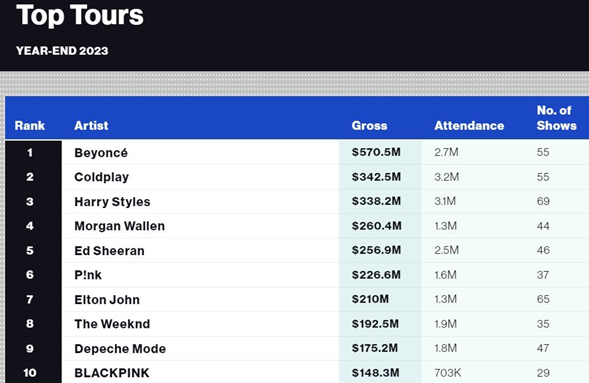Select the Beyoncé artist name

tap(101, 152)
